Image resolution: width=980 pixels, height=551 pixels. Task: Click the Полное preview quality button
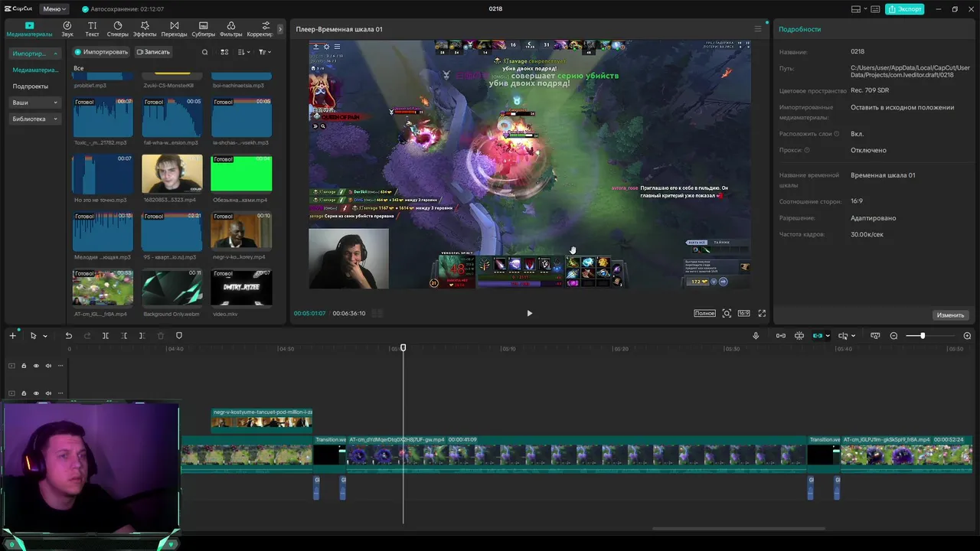point(704,313)
